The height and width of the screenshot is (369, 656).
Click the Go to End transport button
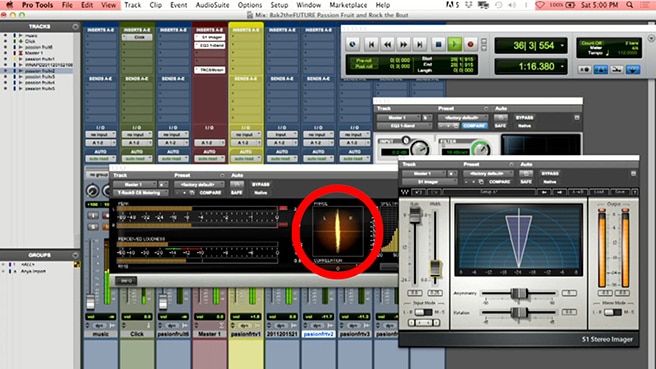(420, 44)
